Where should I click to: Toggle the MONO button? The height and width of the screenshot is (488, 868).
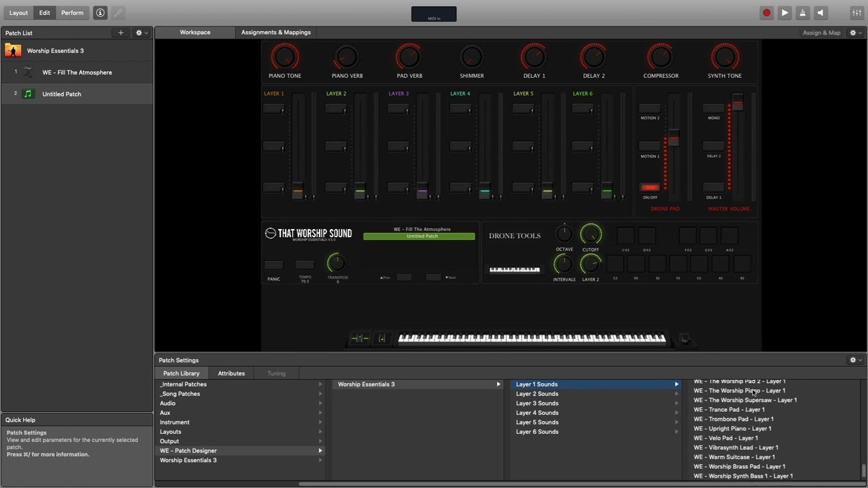click(x=713, y=108)
